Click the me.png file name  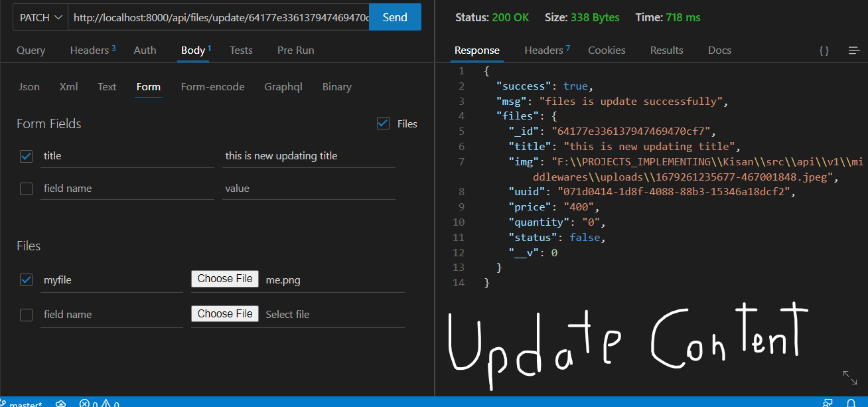[x=283, y=280]
